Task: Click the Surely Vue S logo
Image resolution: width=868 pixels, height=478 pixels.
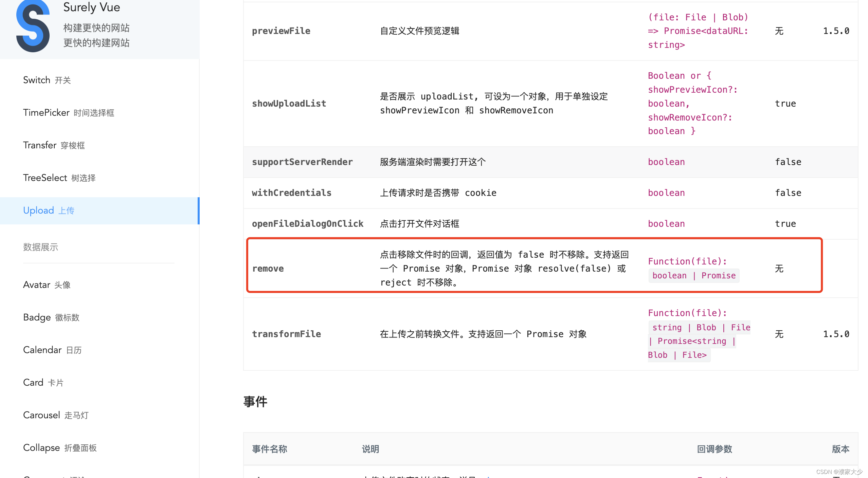Action: pyautogui.click(x=33, y=26)
